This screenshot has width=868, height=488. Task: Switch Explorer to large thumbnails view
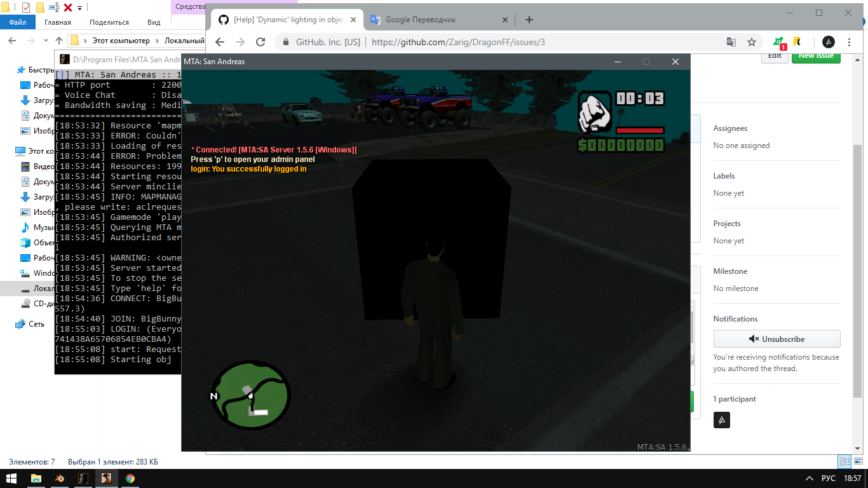[858, 461]
